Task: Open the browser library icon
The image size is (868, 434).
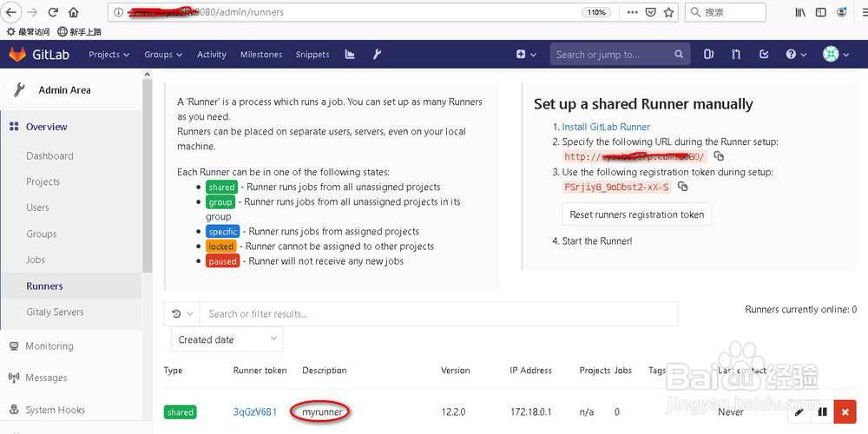Action: click(800, 11)
